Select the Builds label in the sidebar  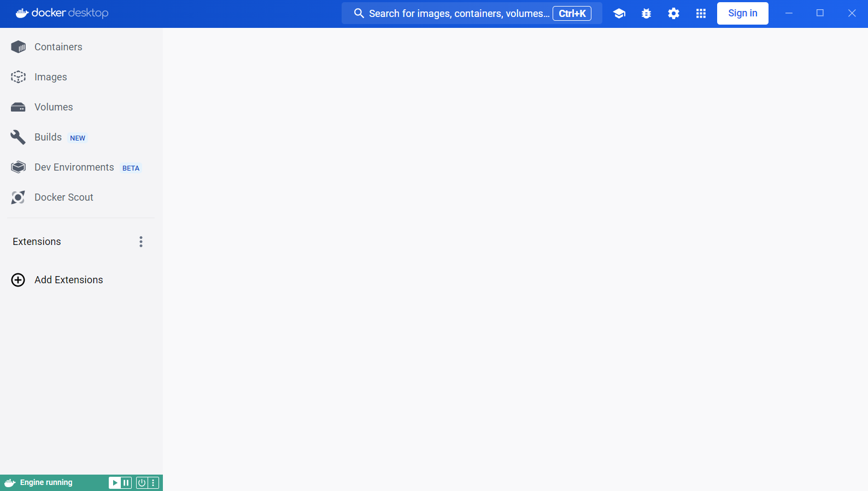[48, 137]
